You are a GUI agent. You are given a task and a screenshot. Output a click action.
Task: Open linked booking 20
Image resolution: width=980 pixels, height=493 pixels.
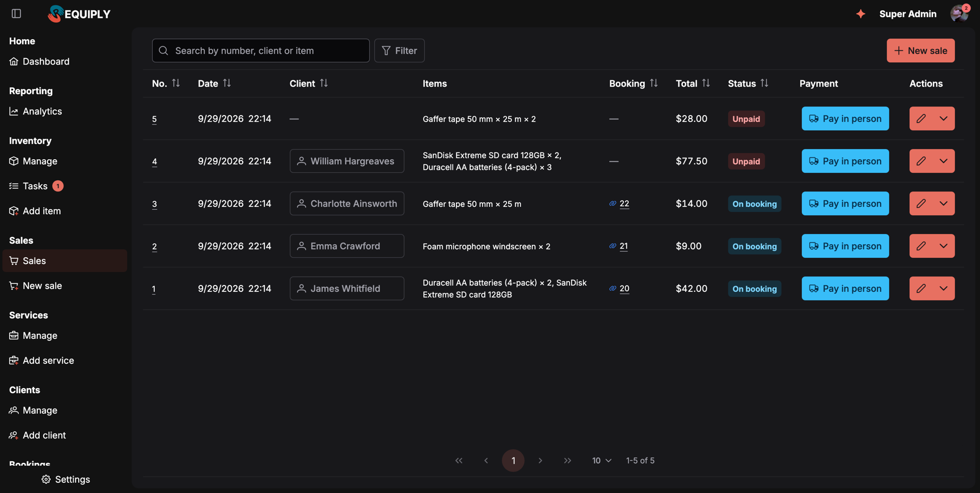(624, 288)
